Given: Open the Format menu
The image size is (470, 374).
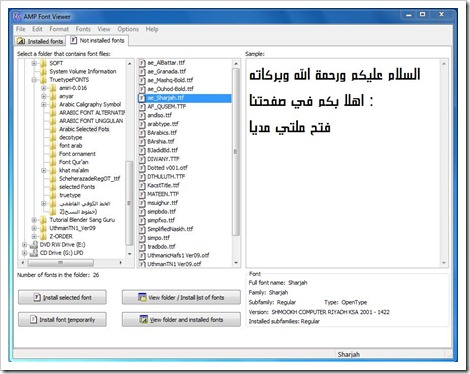Looking at the screenshot, I should pyautogui.click(x=59, y=29).
